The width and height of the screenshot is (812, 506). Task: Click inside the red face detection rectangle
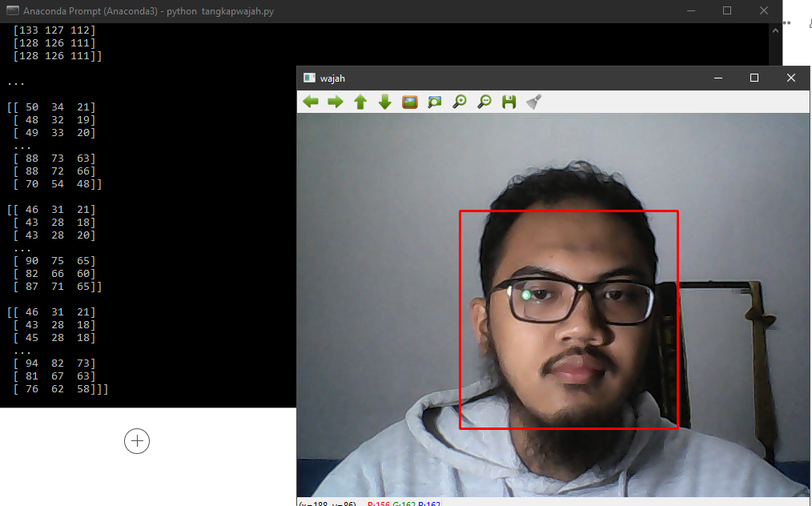click(569, 319)
